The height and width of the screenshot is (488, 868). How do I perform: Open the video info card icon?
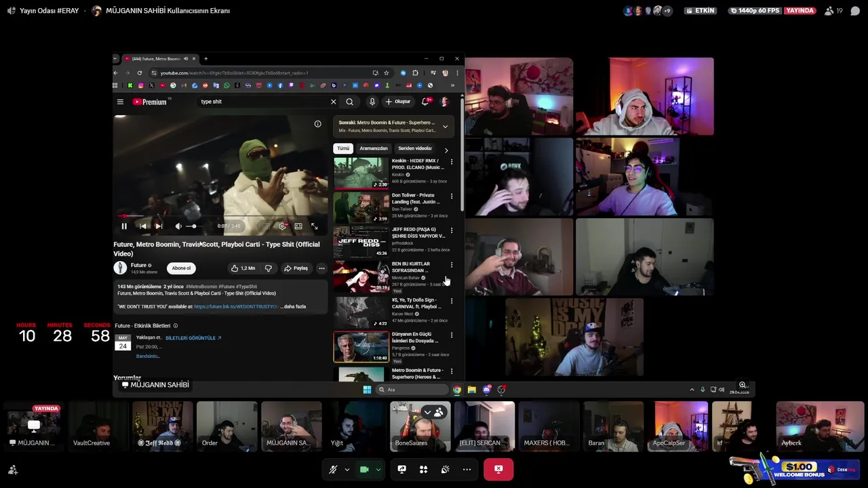coord(317,124)
